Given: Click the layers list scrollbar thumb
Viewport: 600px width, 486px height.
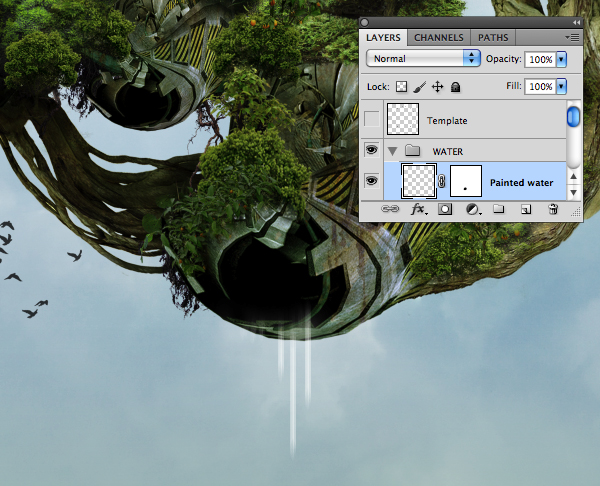Looking at the screenshot, I should pyautogui.click(x=573, y=117).
